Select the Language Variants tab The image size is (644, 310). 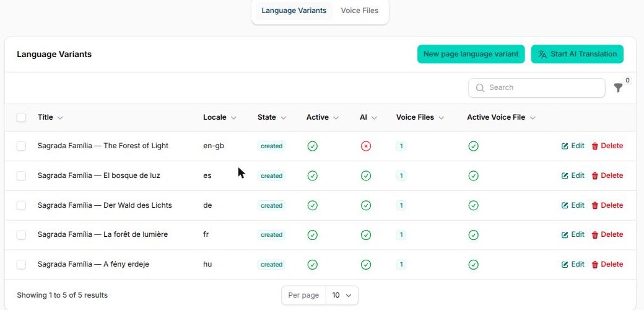294,11
